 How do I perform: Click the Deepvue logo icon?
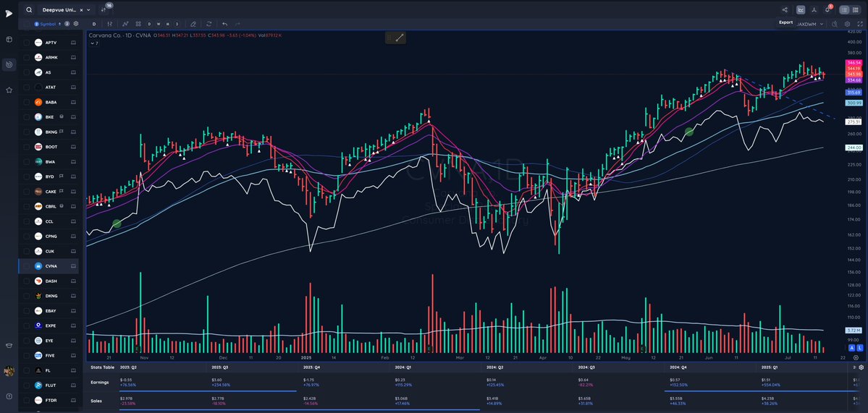[x=9, y=13]
